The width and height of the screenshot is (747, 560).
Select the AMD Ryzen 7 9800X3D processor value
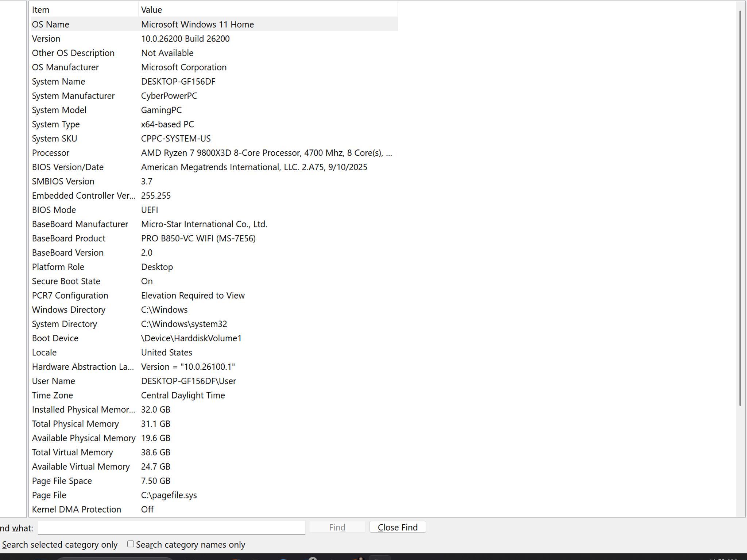point(267,153)
